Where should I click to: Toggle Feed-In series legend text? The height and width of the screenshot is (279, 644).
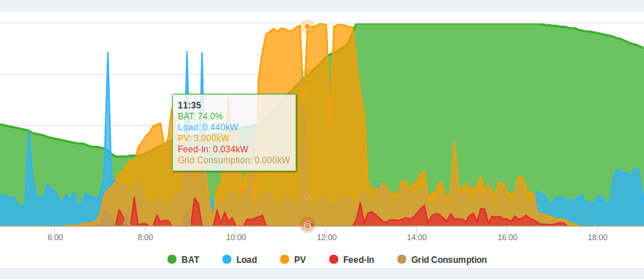[x=359, y=260]
